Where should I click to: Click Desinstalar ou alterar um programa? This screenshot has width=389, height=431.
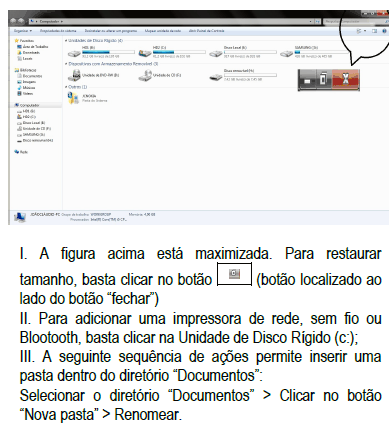pos(111,31)
